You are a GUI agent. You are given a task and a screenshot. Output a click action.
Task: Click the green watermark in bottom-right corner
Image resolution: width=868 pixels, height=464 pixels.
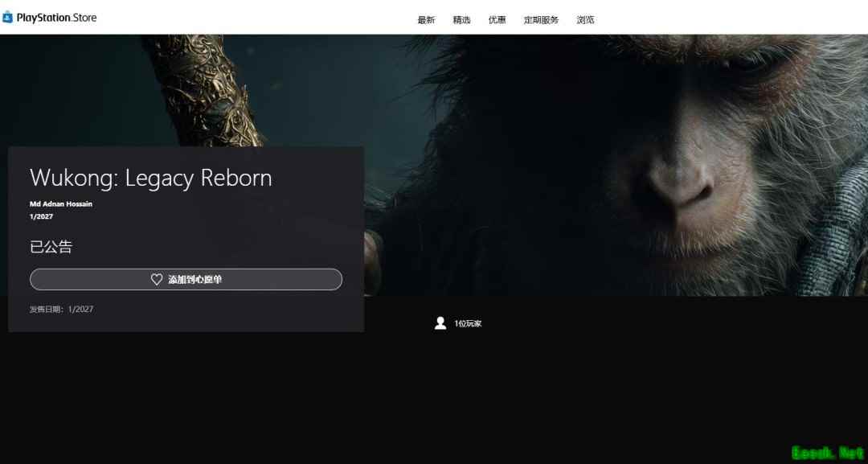[827, 453]
